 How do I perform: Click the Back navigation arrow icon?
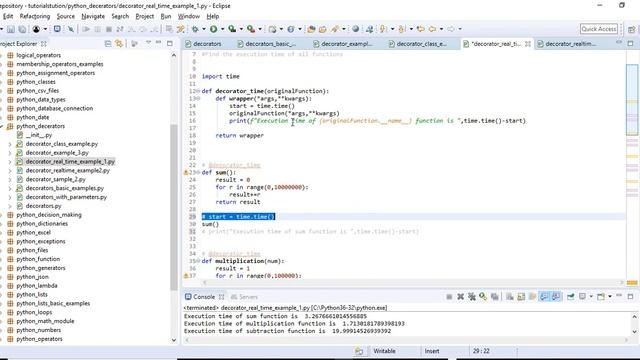click(x=432, y=29)
